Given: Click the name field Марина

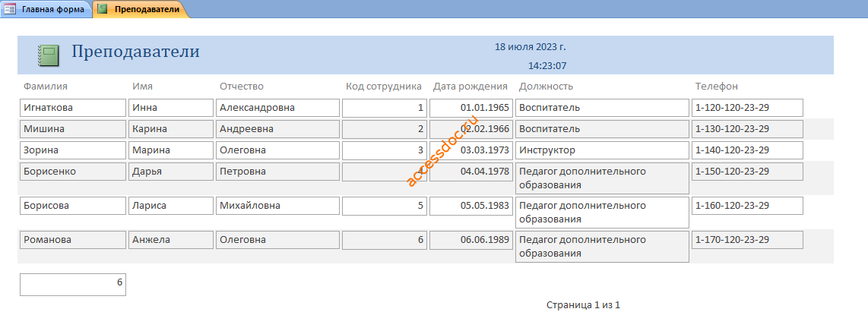Looking at the screenshot, I should point(170,150).
